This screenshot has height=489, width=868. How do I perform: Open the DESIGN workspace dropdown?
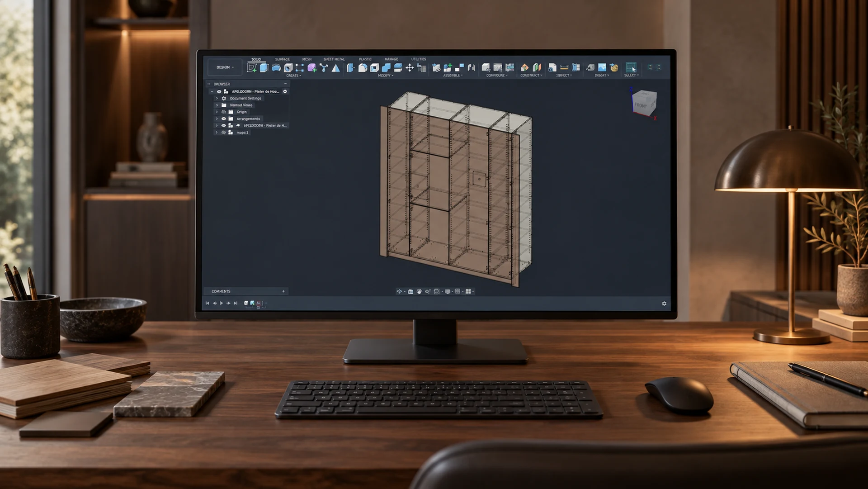[225, 67]
